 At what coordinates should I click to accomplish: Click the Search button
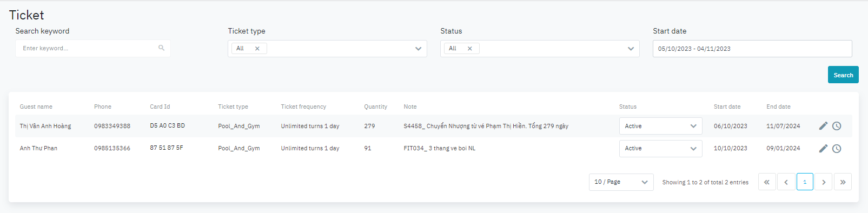pyautogui.click(x=843, y=75)
